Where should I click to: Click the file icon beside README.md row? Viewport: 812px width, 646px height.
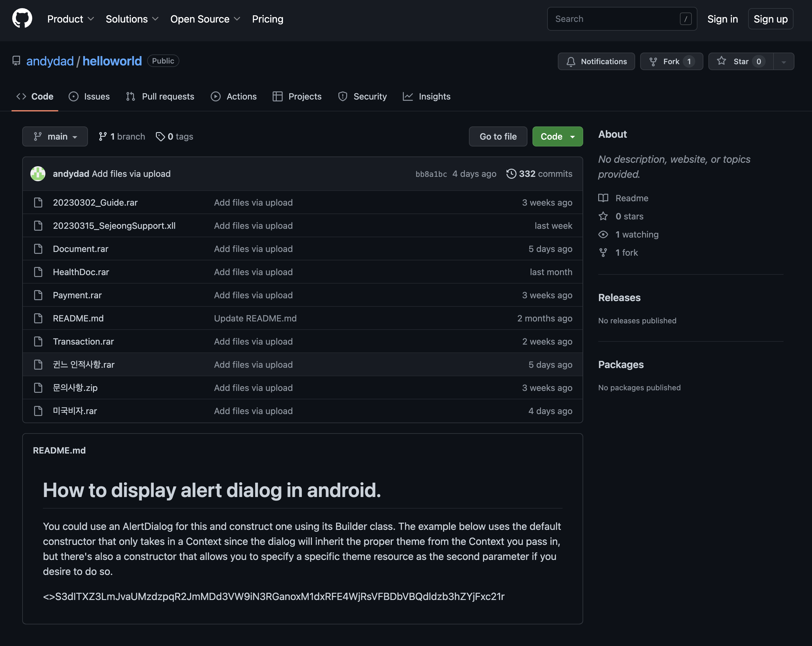point(38,318)
